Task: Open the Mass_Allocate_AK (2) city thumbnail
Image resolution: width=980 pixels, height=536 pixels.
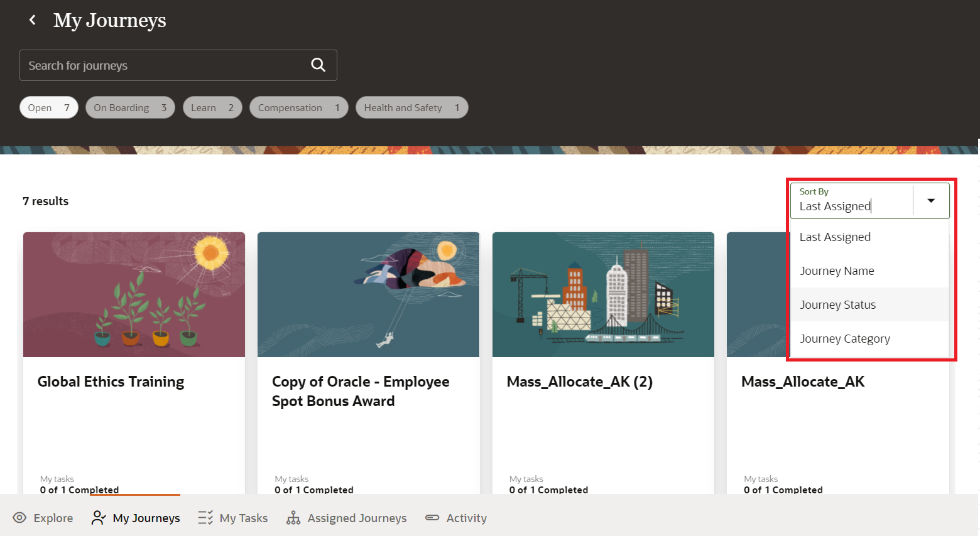Action: 603,294
